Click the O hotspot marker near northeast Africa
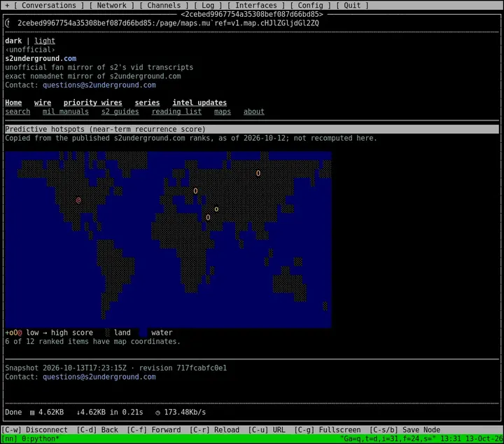 pyautogui.click(x=208, y=218)
